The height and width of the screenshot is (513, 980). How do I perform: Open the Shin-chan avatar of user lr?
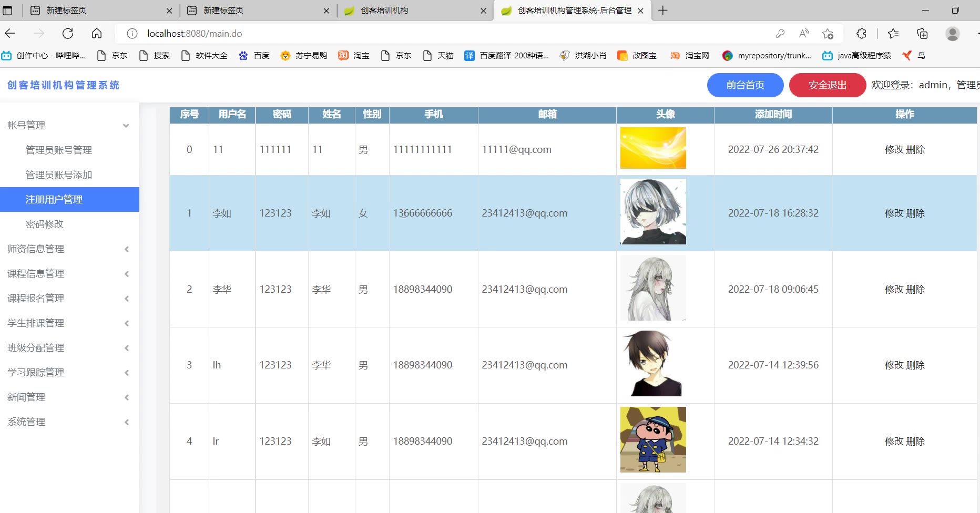point(653,439)
